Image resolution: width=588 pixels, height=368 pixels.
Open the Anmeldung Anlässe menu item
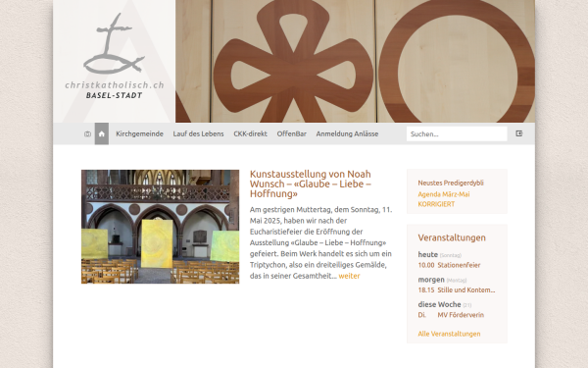[347, 133]
